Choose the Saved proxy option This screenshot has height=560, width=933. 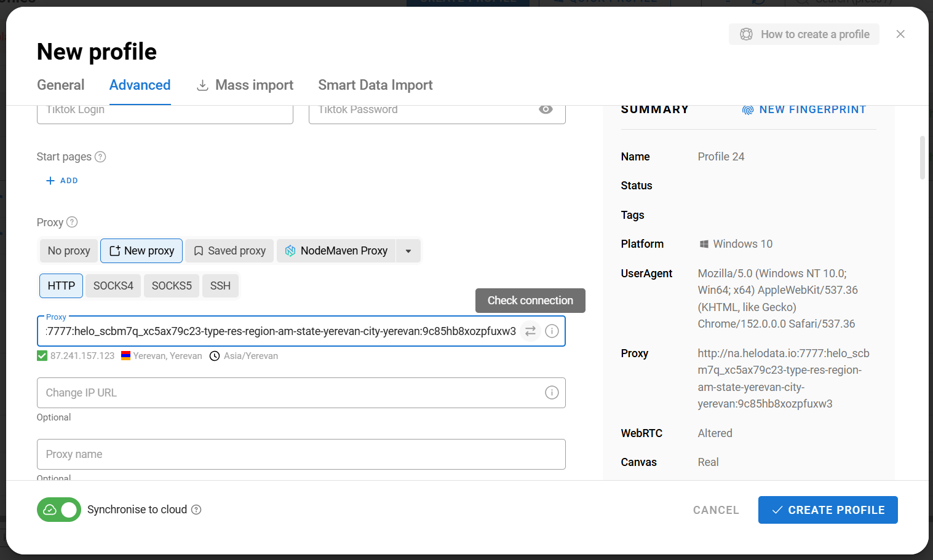230,251
